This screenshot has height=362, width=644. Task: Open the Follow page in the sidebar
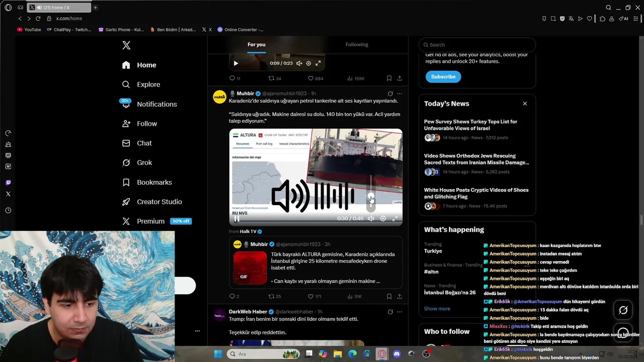[x=139, y=124]
